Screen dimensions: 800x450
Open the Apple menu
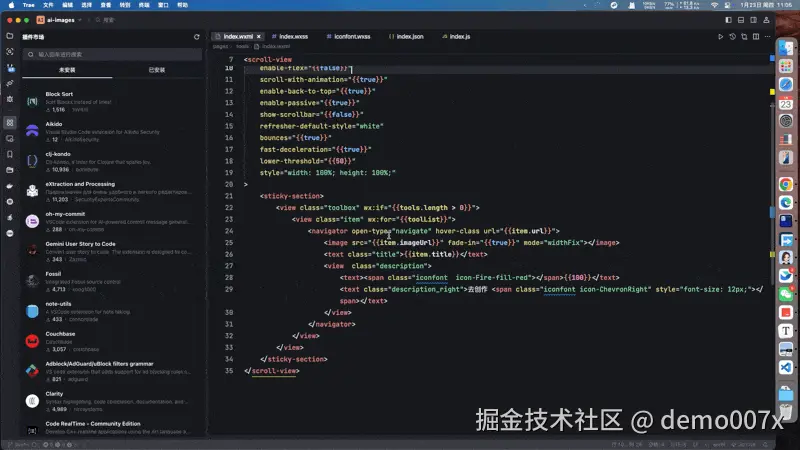tap(11, 5)
